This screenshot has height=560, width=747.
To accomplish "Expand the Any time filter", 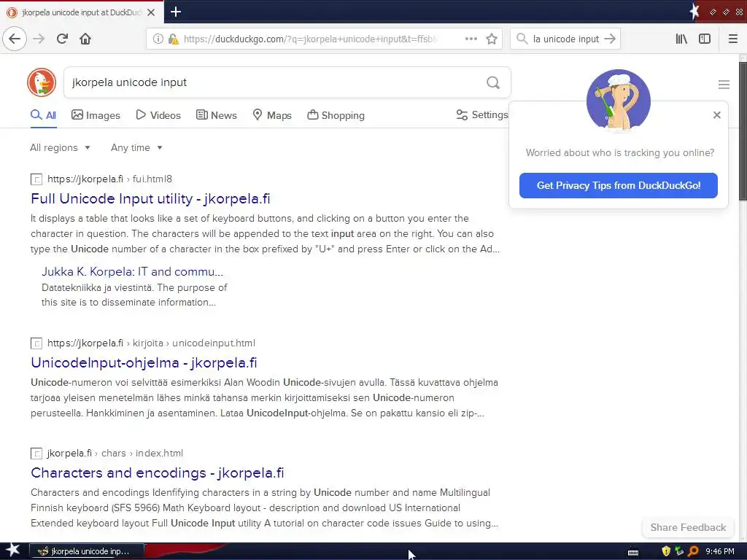I will (x=136, y=147).
